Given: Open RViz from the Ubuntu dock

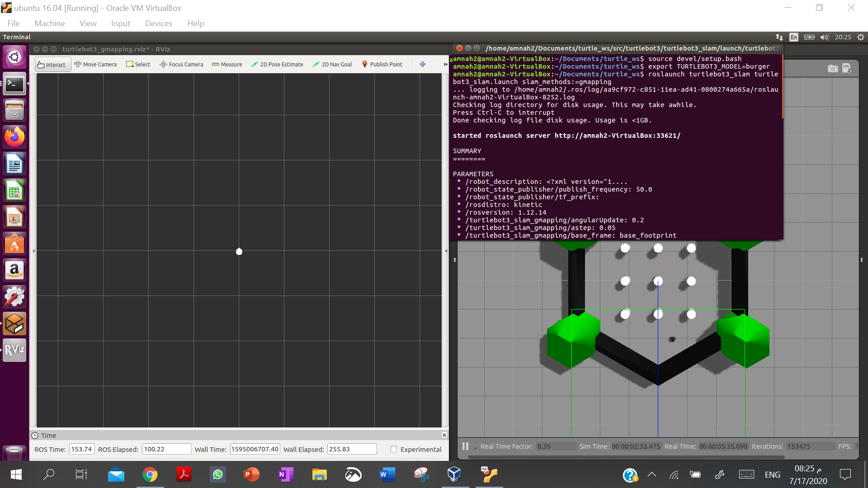Looking at the screenshot, I should pyautogui.click(x=14, y=350).
